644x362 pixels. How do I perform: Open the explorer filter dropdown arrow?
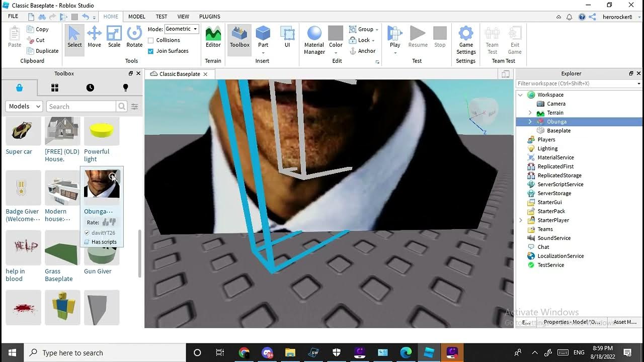pos(639,84)
